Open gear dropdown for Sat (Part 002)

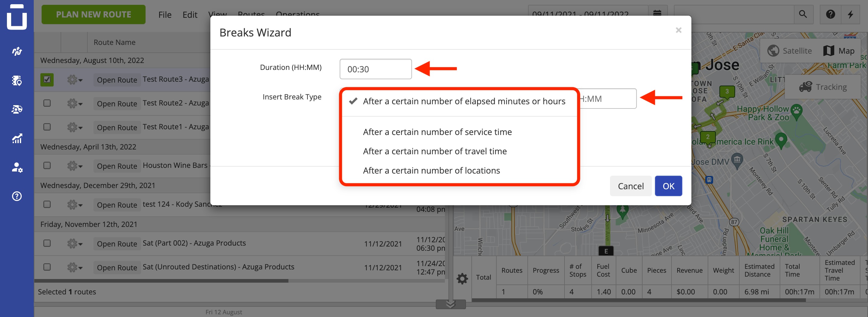[x=74, y=243]
